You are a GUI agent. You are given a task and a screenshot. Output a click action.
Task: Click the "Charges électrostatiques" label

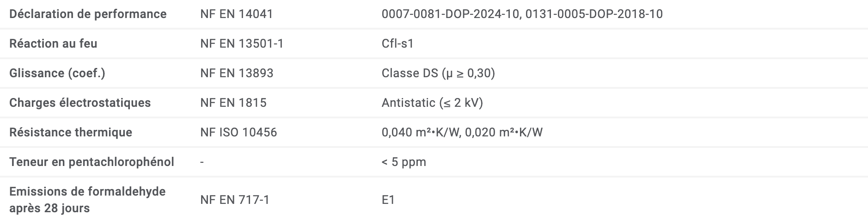[x=80, y=103]
